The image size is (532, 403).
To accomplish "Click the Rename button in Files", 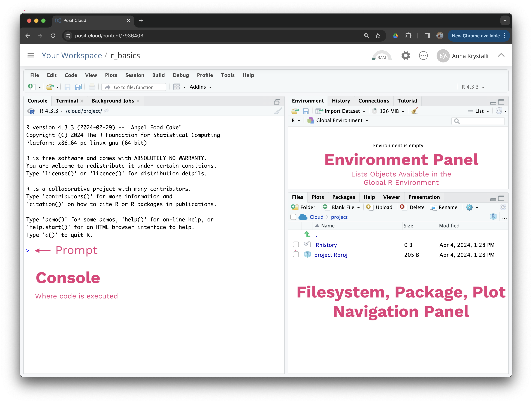I will pos(443,207).
